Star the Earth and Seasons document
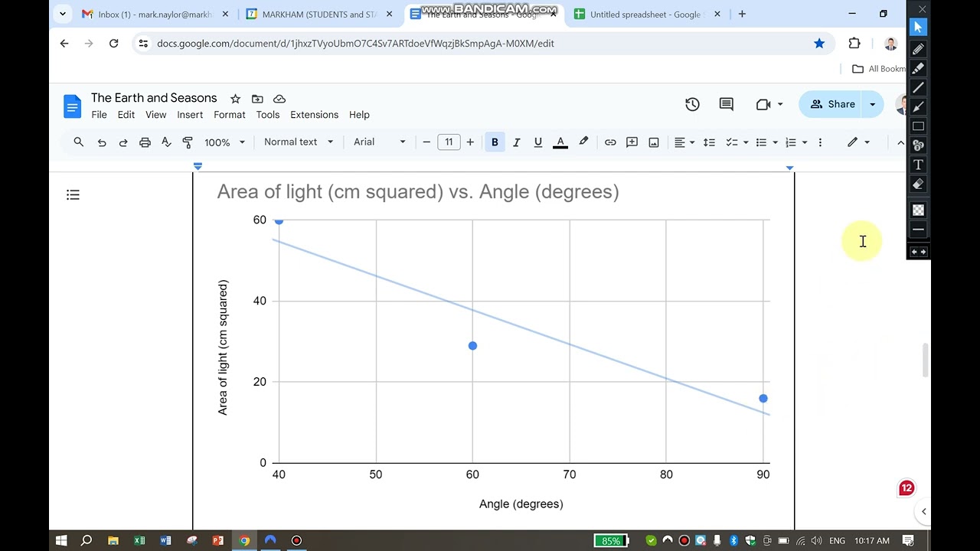 coord(235,99)
